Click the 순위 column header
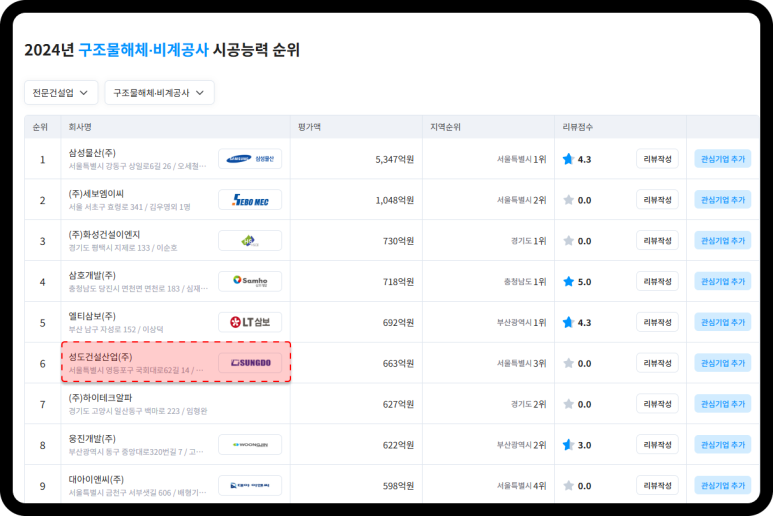The height and width of the screenshot is (516, 773). click(40, 127)
